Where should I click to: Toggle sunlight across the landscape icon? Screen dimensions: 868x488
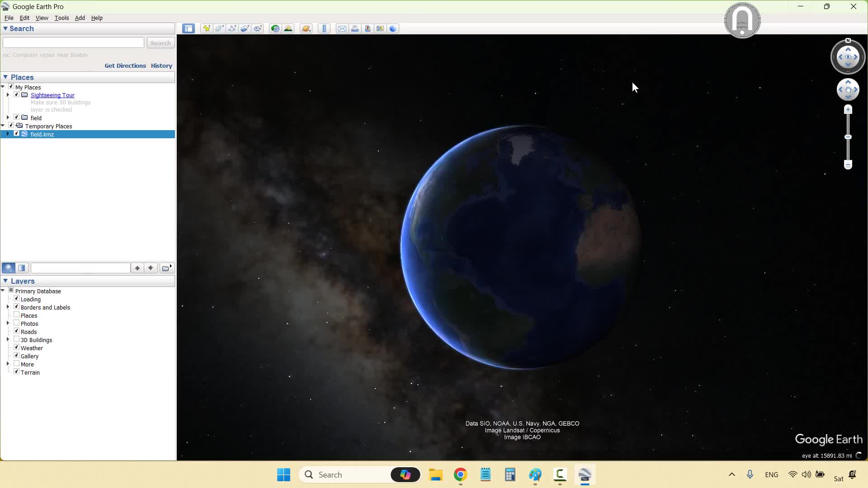point(288,28)
